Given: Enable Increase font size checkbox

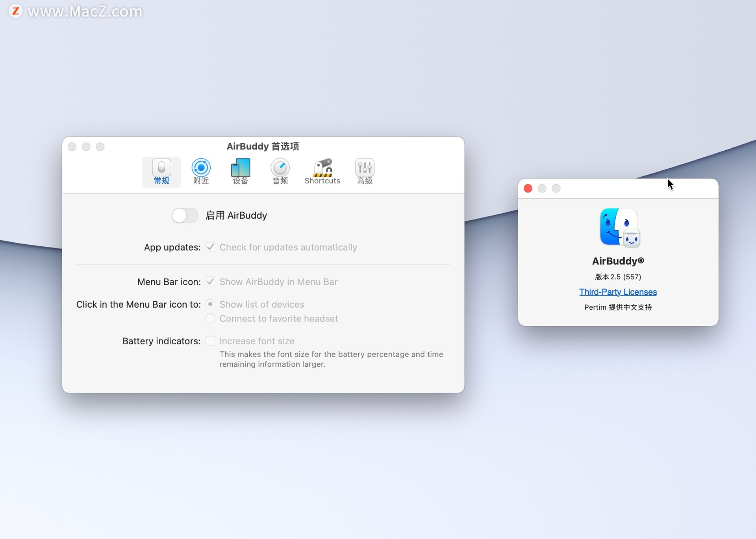Looking at the screenshot, I should pyautogui.click(x=210, y=341).
